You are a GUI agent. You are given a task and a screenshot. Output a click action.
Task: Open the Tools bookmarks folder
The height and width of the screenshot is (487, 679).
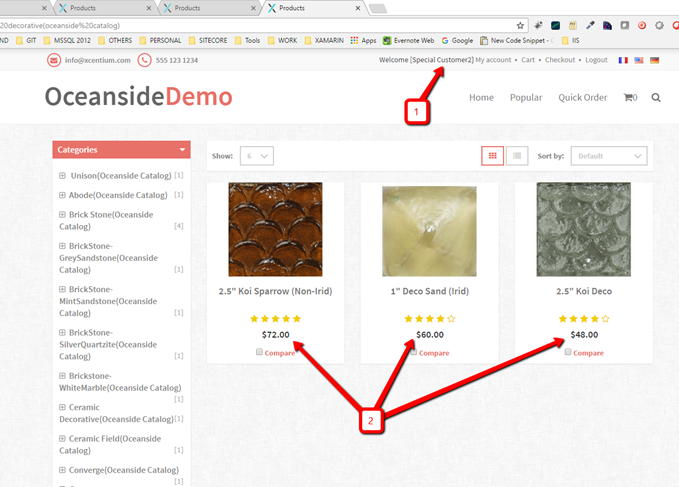pyautogui.click(x=247, y=40)
